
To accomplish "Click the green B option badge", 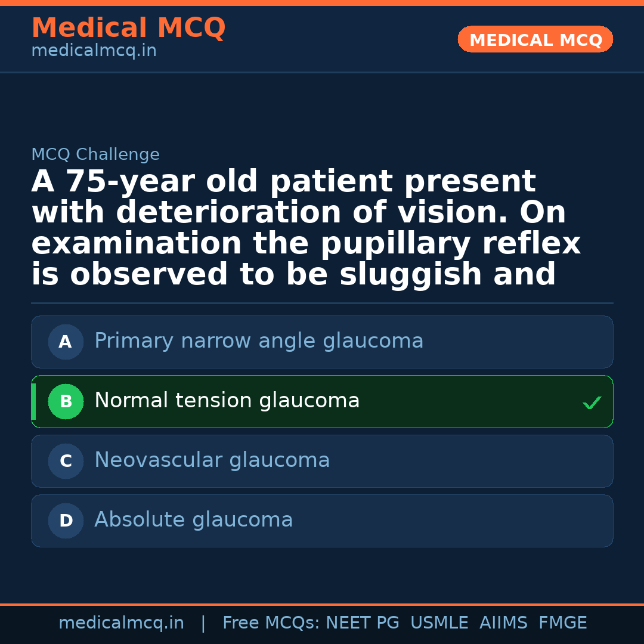I will coord(66,402).
